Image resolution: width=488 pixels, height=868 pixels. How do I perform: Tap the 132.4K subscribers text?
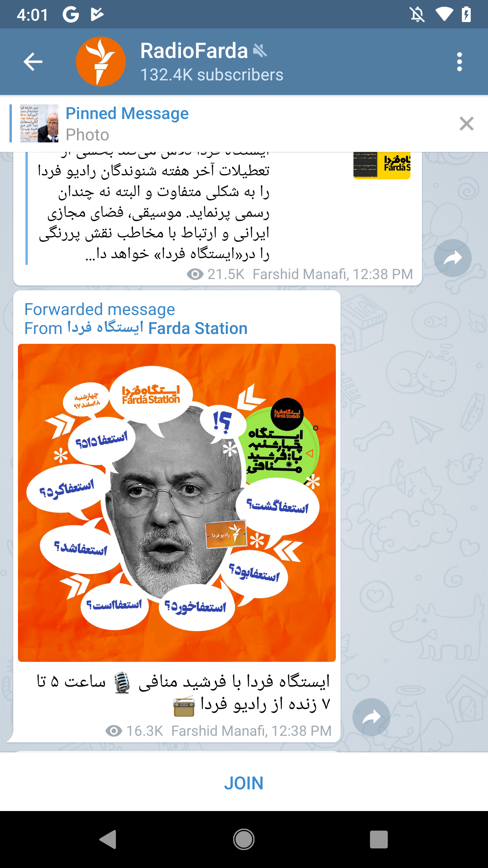click(x=212, y=75)
